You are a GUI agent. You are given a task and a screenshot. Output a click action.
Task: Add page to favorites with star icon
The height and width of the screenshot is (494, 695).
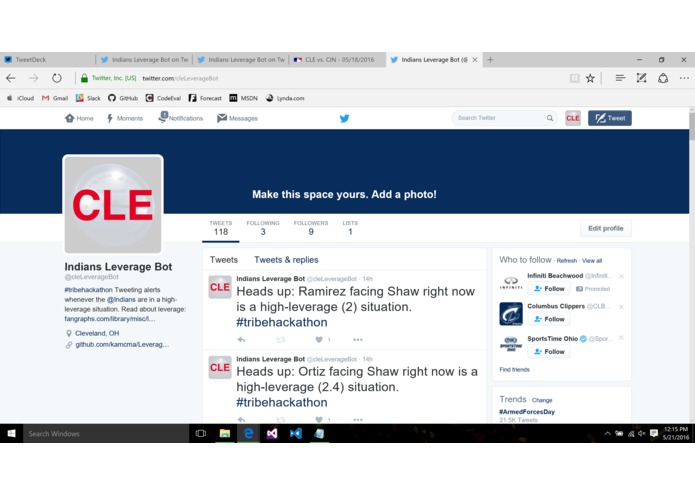click(590, 78)
